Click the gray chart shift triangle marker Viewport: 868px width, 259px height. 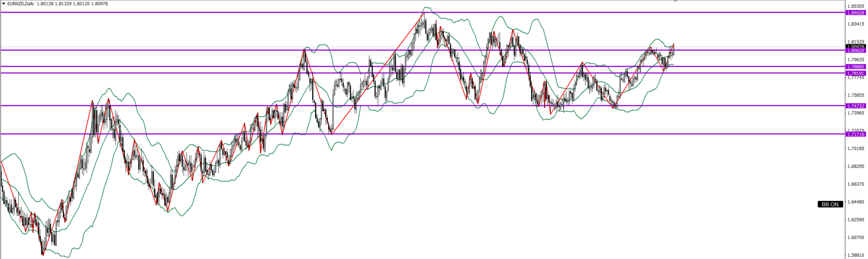[675, 1]
